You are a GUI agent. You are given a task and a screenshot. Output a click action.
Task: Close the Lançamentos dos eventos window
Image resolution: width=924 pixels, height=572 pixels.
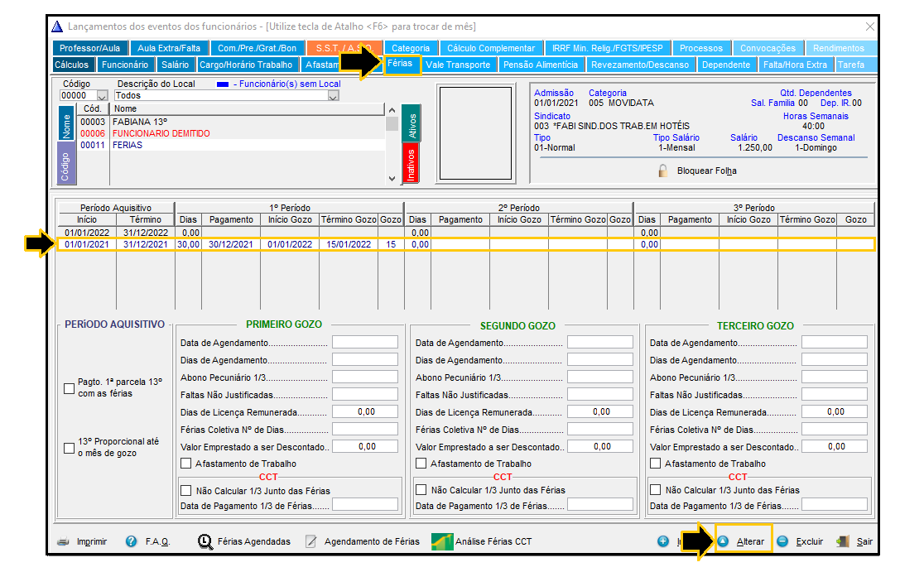pos(870,26)
